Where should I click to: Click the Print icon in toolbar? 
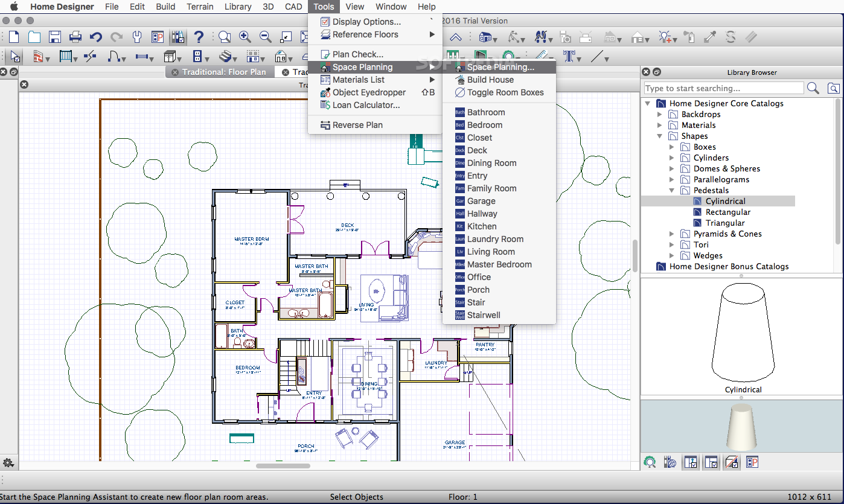[x=75, y=37]
